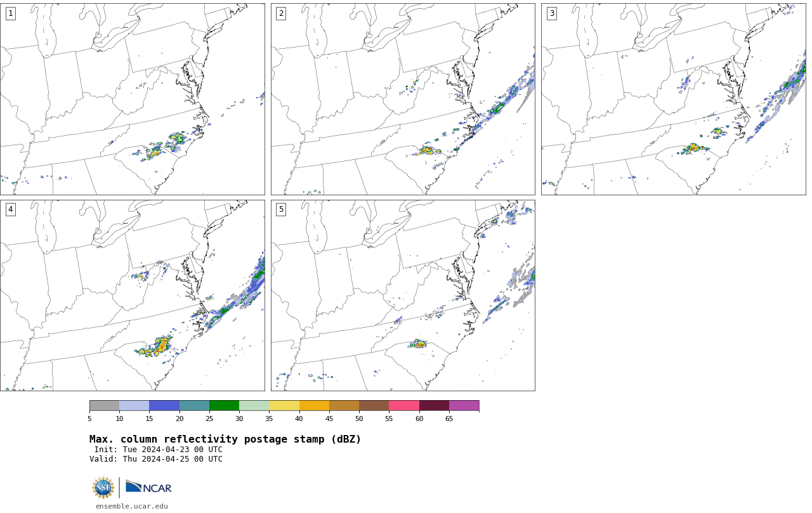This screenshot has height=513, width=812.
Task: Select the pale green 30-35 dBZ swatch
Action: coord(254,406)
